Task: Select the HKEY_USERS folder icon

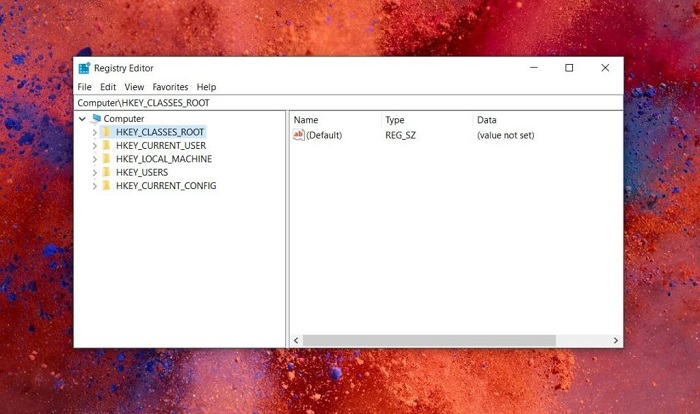Action: click(x=106, y=172)
